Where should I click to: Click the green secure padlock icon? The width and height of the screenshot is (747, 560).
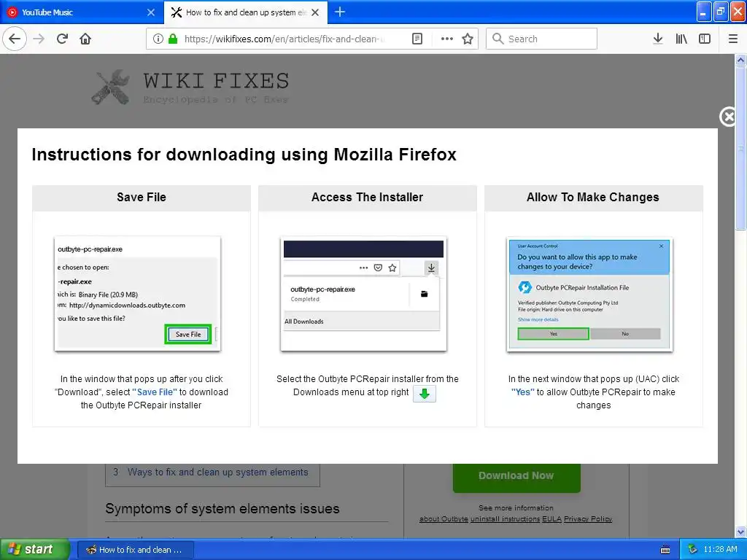(x=173, y=39)
